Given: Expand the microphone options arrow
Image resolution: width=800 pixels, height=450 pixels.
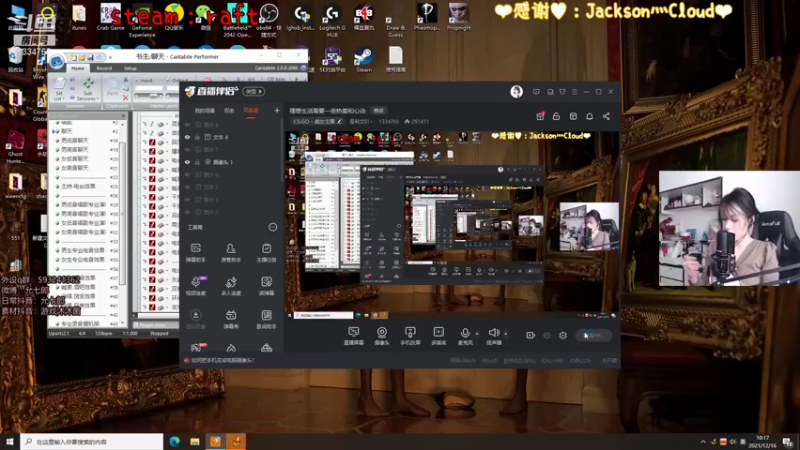Looking at the screenshot, I should (x=477, y=334).
